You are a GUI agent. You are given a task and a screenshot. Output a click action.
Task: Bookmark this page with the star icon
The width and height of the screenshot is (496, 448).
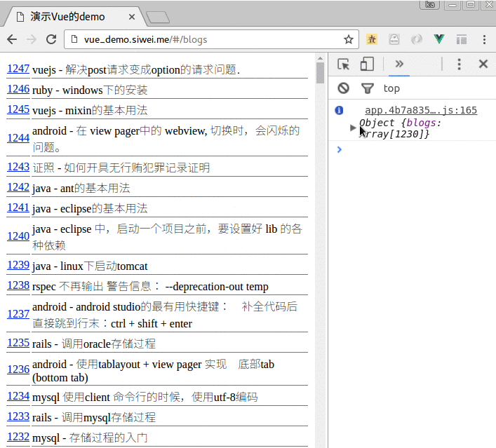348,39
